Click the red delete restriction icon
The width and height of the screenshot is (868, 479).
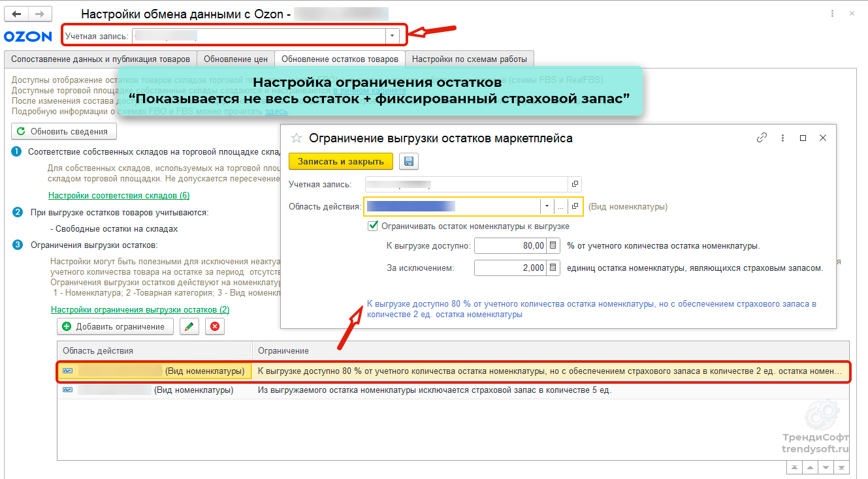[x=214, y=326]
